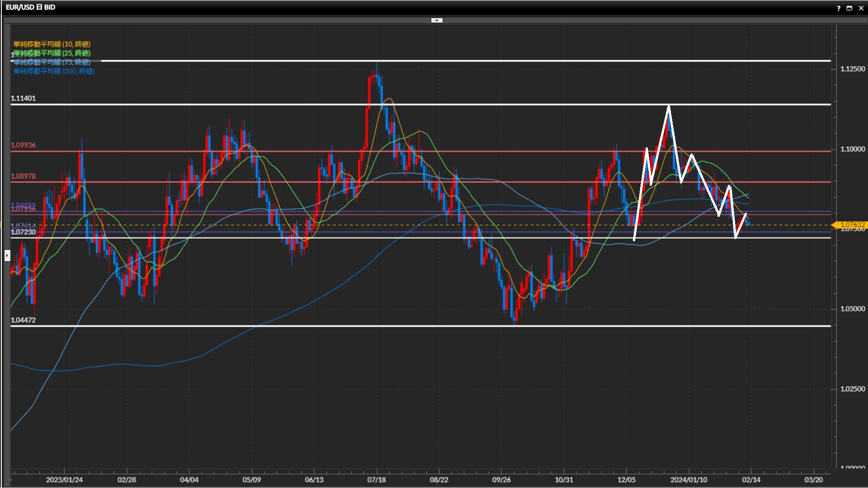Select the red 1.09936 horizontal line label
The width and height of the screenshot is (868, 488).
(23, 145)
